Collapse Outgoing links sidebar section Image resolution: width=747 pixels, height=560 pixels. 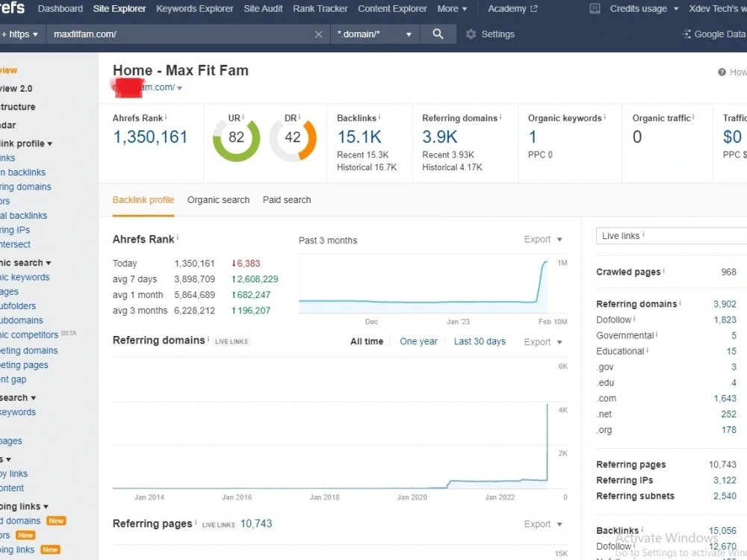point(25,506)
